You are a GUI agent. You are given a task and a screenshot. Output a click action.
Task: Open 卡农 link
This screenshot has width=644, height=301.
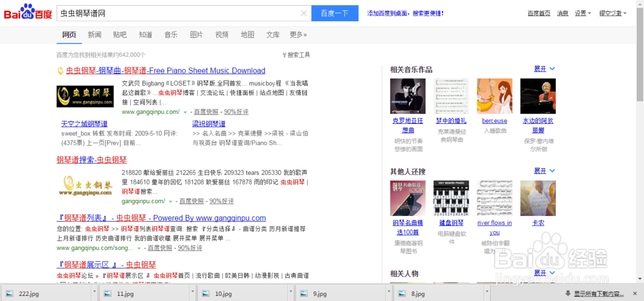pyautogui.click(x=538, y=223)
